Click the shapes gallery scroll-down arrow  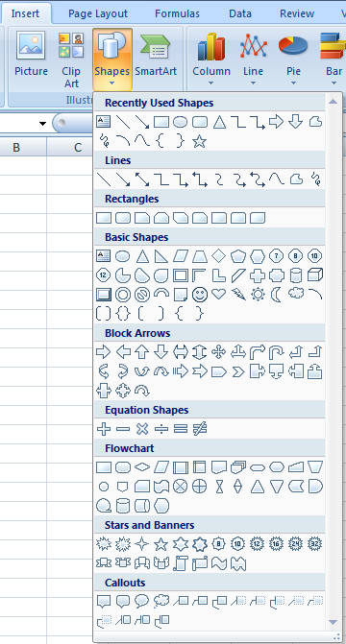pos(333,622)
